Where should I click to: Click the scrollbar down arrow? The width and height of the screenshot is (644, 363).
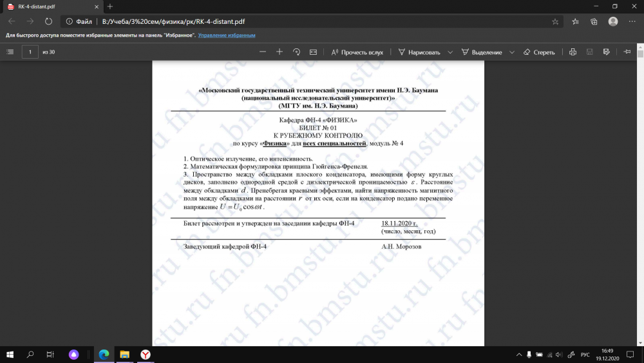(640, 343)
